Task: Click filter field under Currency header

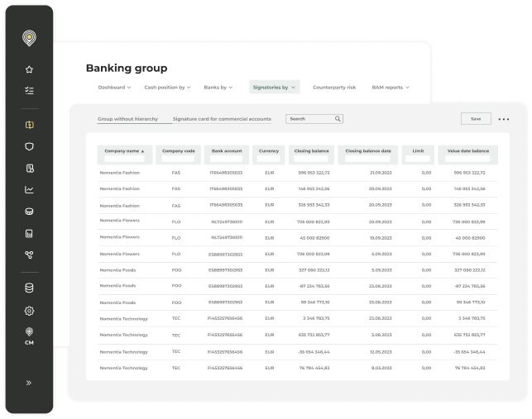Action: 269,159
